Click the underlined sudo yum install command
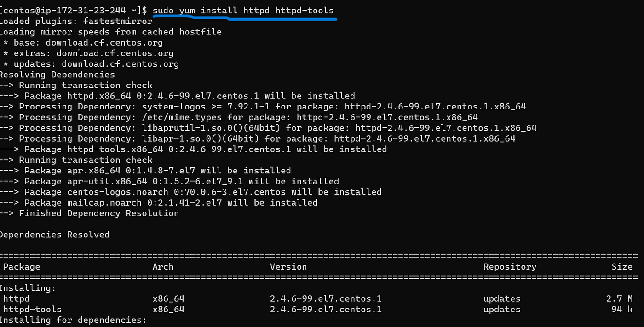Image resolution: width=644 pixels, height=327 pixels. click(x=243, y=10)
